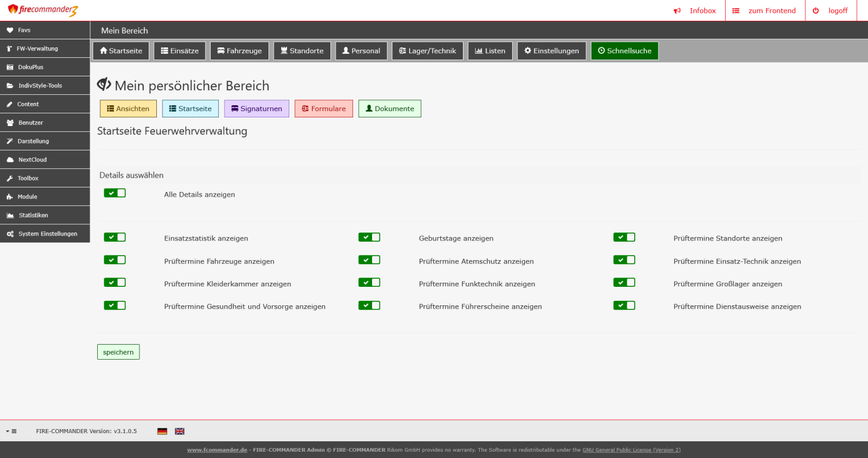Open Favs in the sidebar

point(24,30)
